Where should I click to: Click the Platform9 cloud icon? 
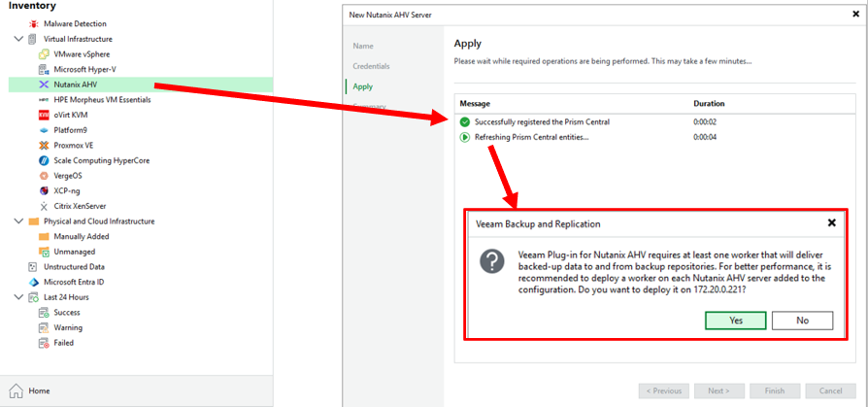[44, 131]
